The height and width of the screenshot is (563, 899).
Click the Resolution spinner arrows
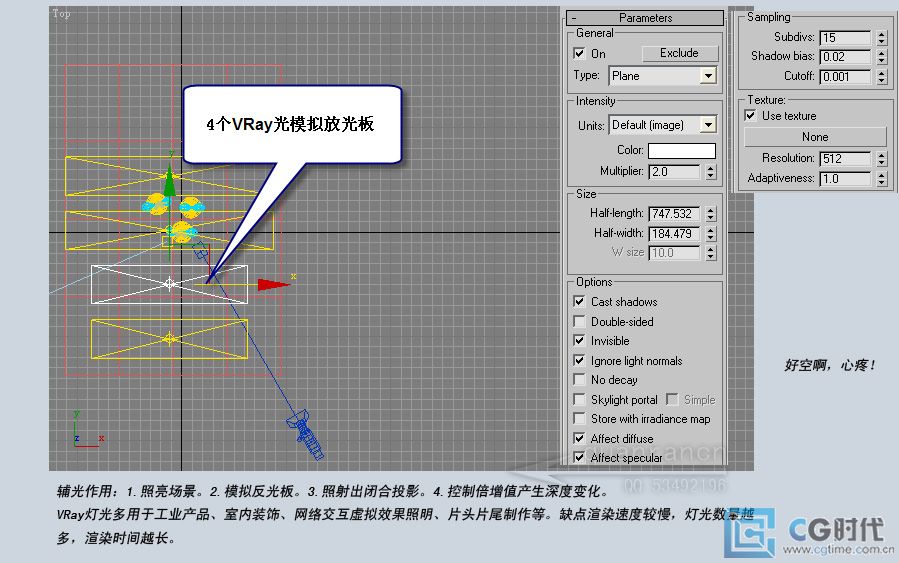point(882,159)
